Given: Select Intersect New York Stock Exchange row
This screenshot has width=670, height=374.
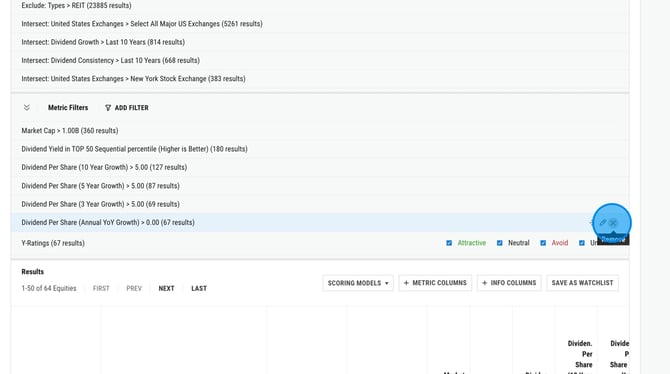Looking at the screenshot, I should pyautogui.click(x=320, y=79).
